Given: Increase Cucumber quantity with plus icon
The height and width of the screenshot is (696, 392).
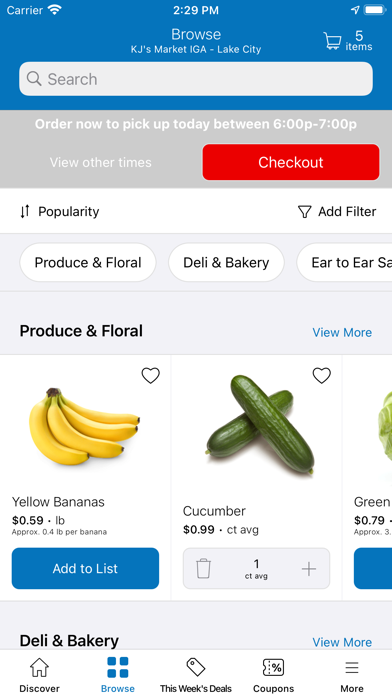Looking at the screenshot, I should click(309, 569).
